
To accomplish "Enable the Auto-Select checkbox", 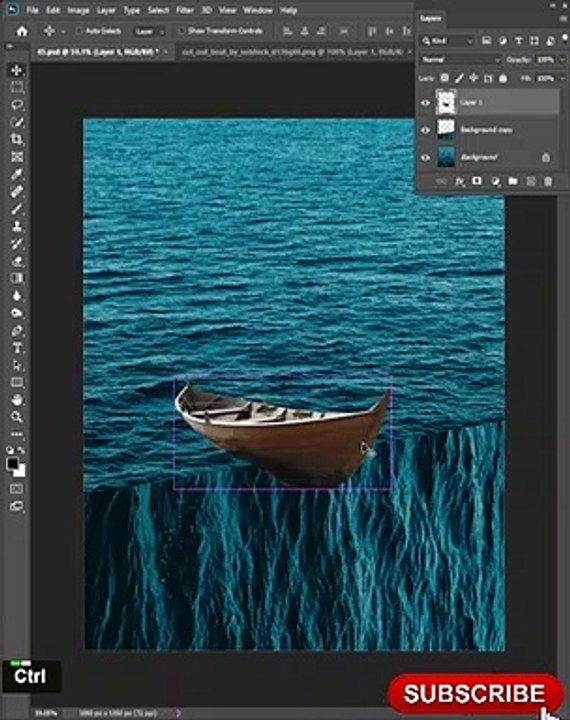I will 79,31.
